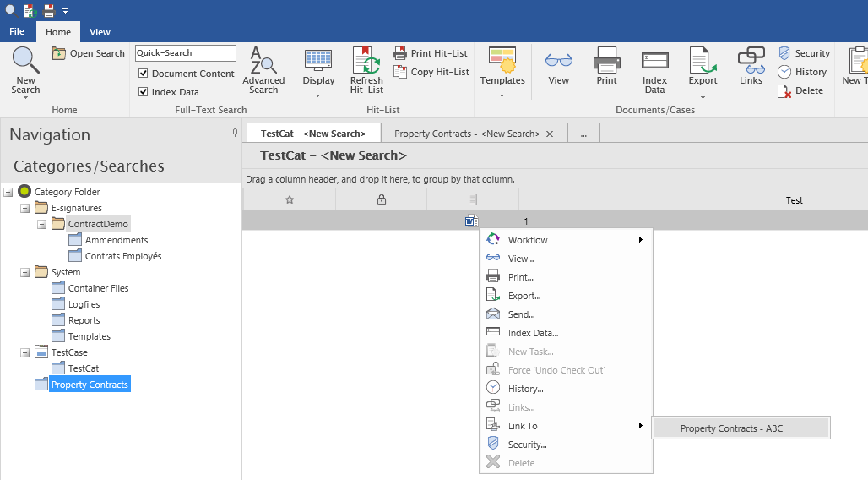Click the Print Hit-List icon

pyautogui.click(x=400, y=53)
